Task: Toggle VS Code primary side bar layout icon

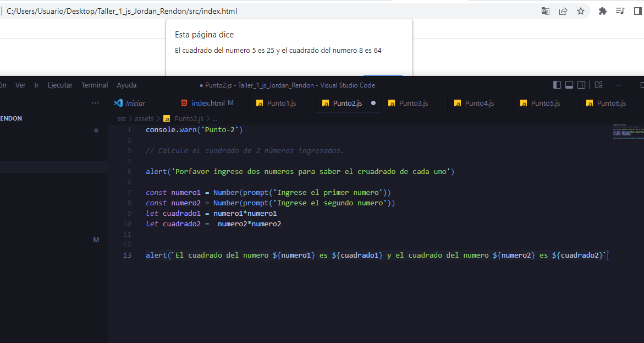Action: [x=557, y=85]
